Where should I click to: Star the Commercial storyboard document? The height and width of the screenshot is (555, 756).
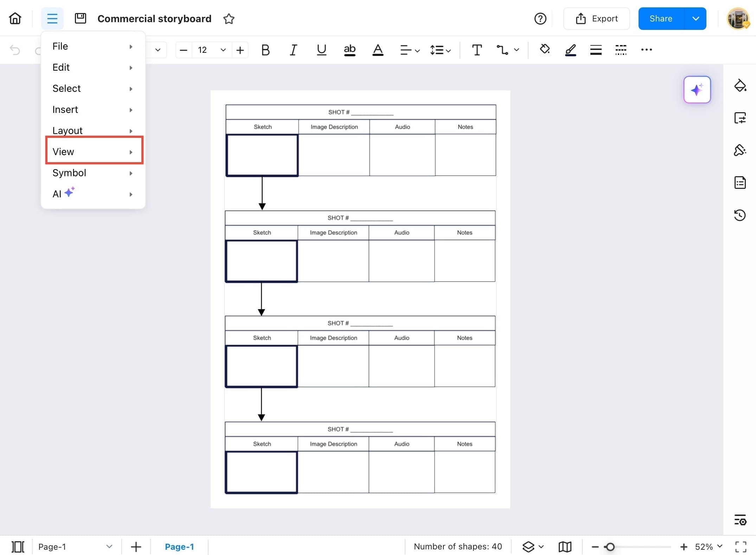pyautogui.click(x=229, y=19)
